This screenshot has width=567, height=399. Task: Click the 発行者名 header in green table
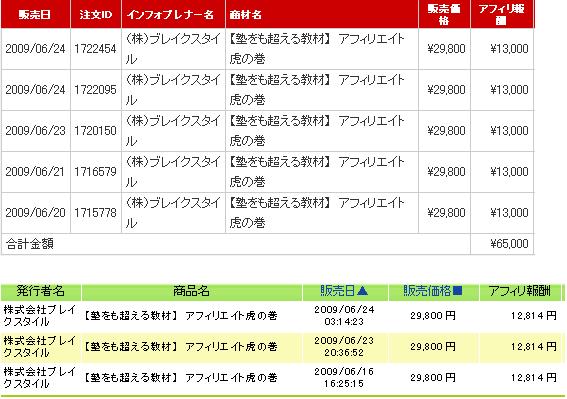click(x=40, y=291)
